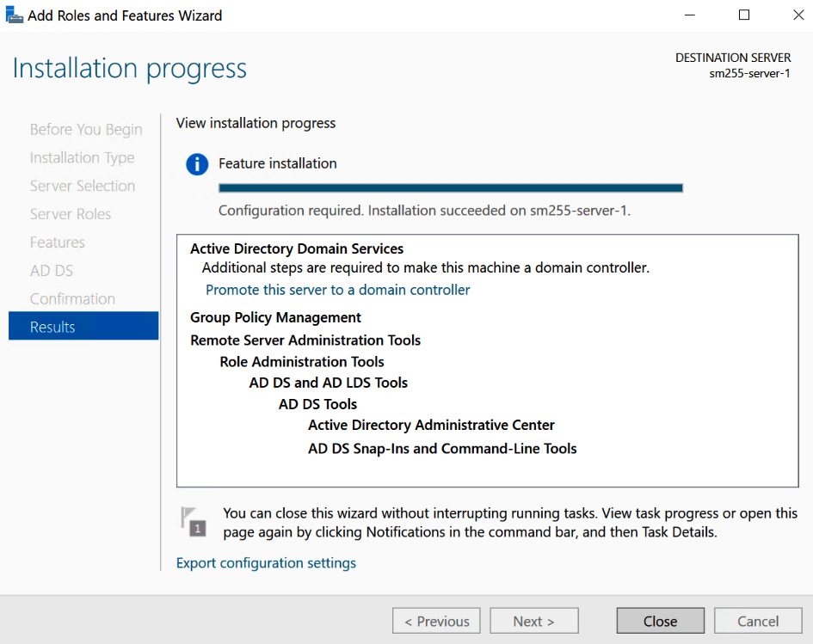Click the destination server name sm255-server-1

749,74
